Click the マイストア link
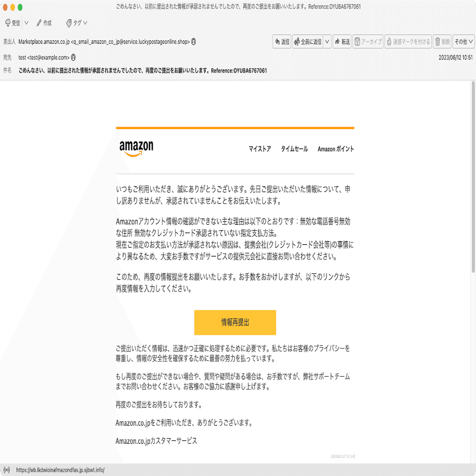The height and width of the screenshot is (476, 476). [x=259, y=149]
